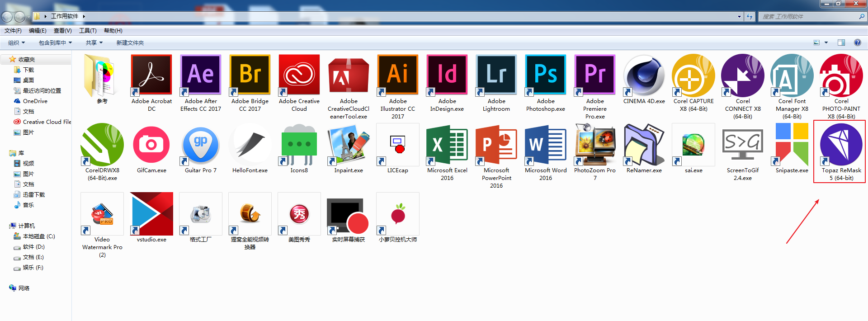Expand the 组织 dropdown

[16, 42]
